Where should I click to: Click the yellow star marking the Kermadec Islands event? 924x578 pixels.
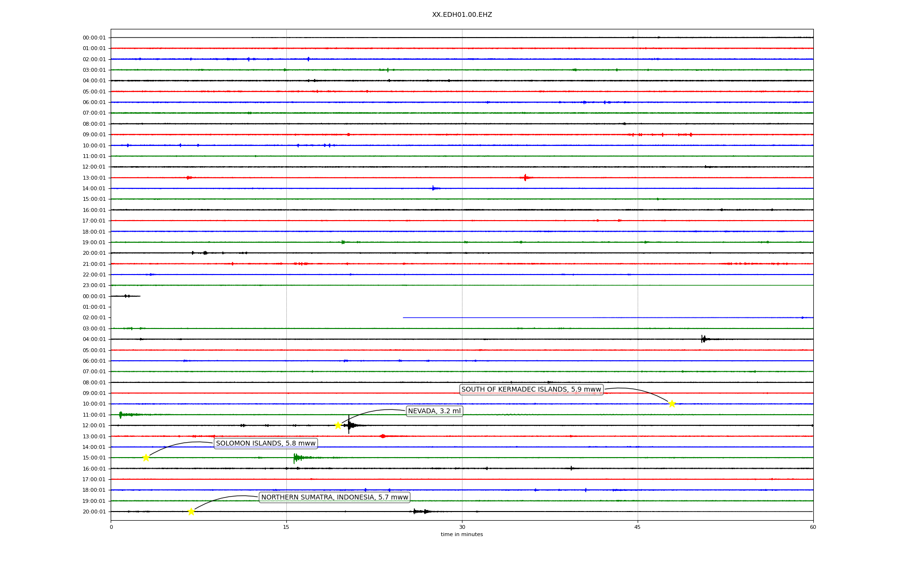coord(672,404)
